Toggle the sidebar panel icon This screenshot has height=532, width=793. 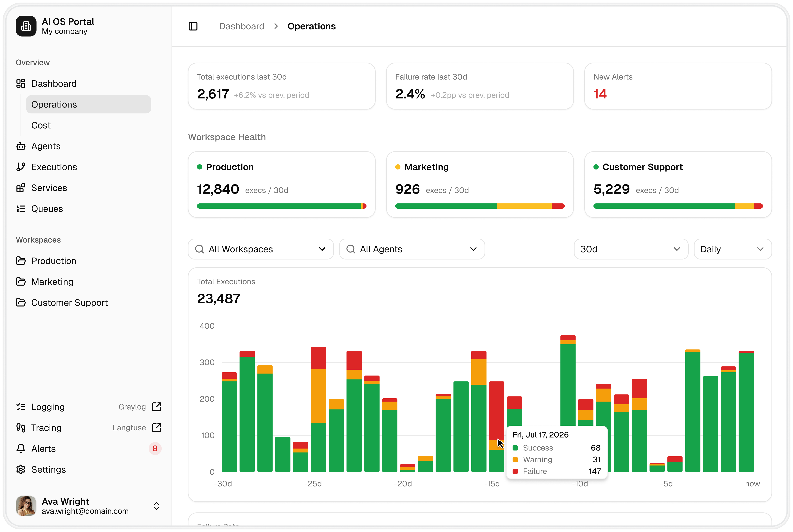point(193,26)
